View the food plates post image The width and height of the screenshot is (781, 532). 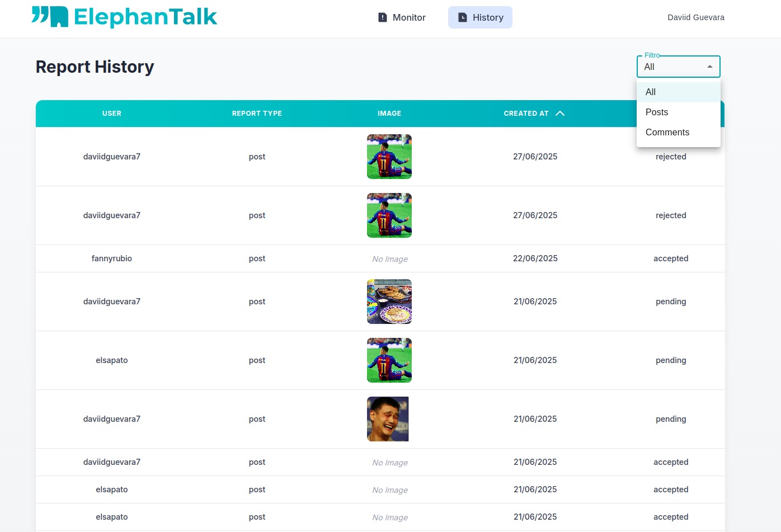point(389,302)
